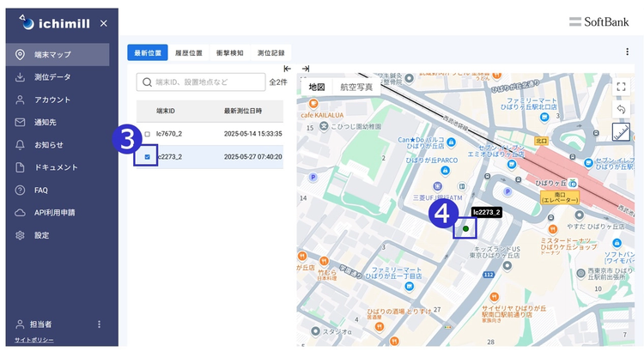Click the lc7670_2 device ID text
This screenshot has height=357, width=644.
tap(169, 134)
